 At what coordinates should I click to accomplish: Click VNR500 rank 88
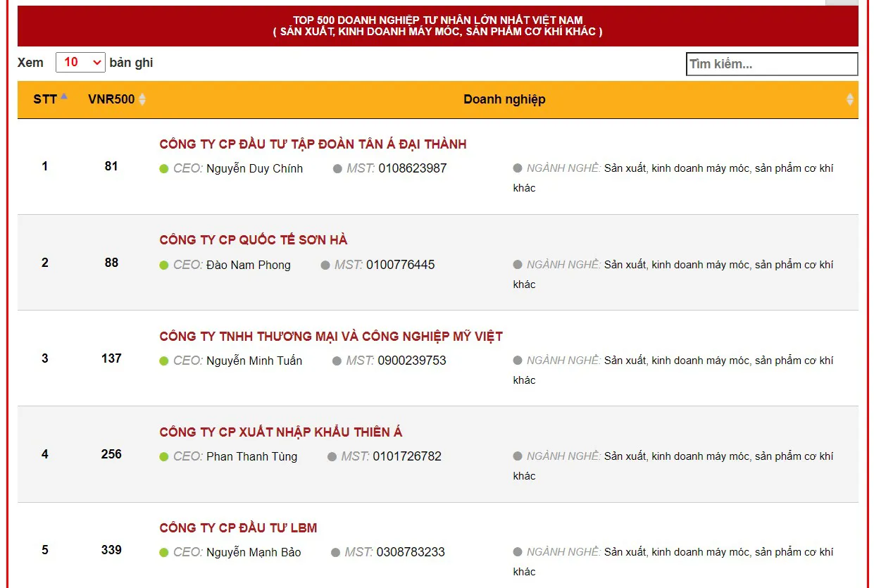pos(111,263)
